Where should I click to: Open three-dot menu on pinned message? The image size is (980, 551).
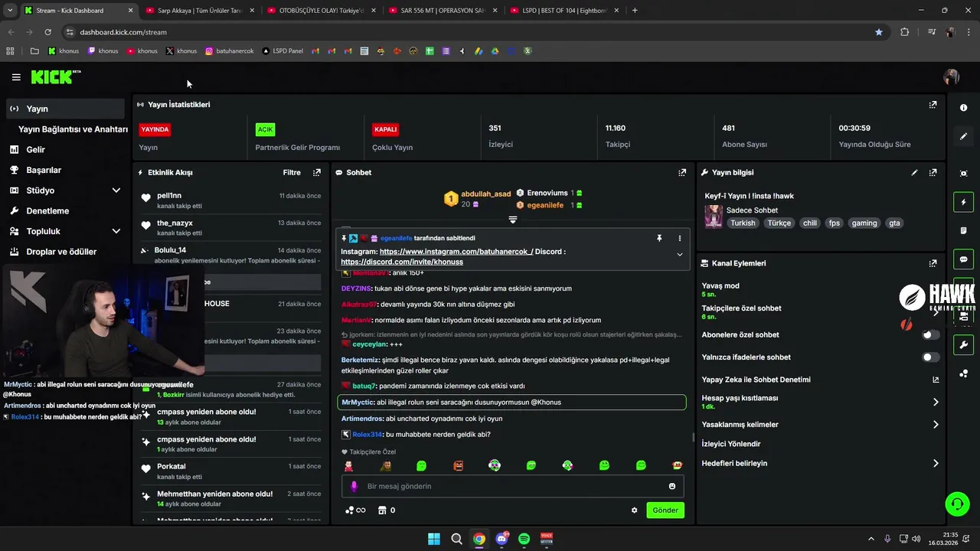[x=679, y=238]
